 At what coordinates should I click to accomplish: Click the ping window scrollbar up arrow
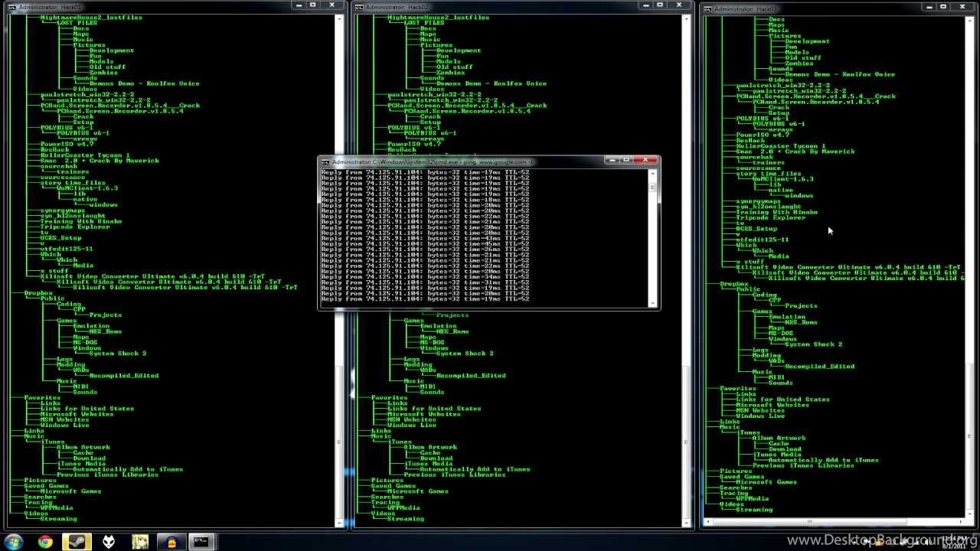pos(653,172)
